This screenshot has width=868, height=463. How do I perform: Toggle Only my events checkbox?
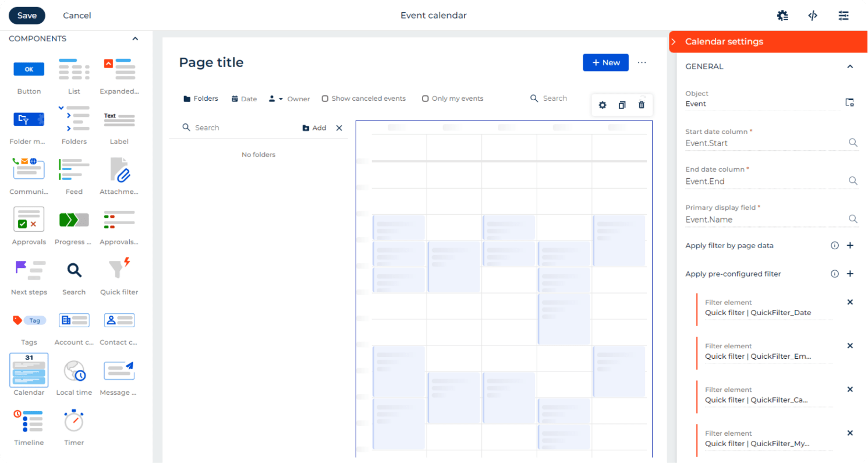point(426,99)
